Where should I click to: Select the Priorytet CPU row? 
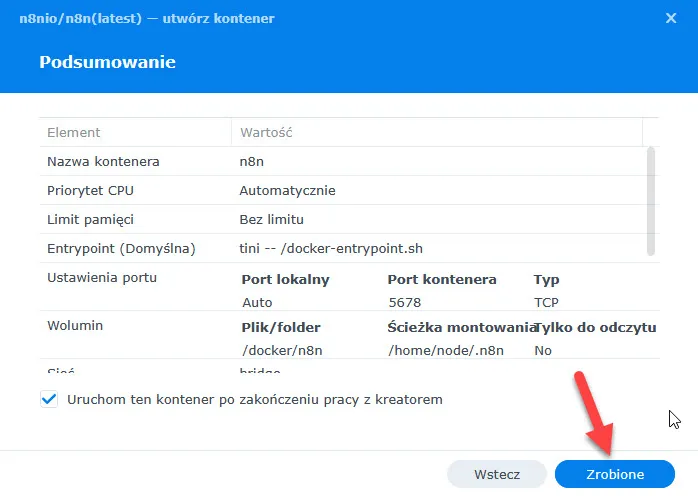pyautogui.click(x=93, y=190)
